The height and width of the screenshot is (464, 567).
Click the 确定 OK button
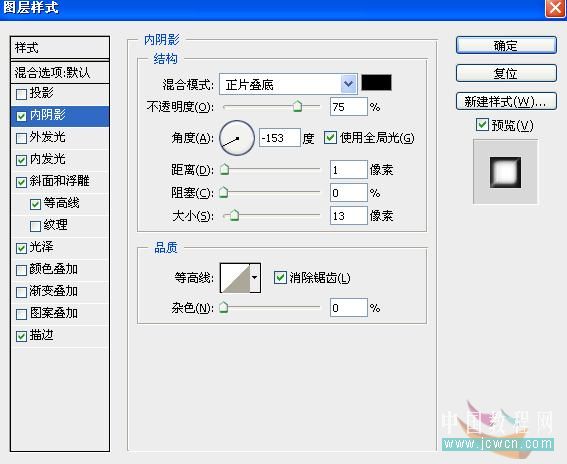[506, 46]
